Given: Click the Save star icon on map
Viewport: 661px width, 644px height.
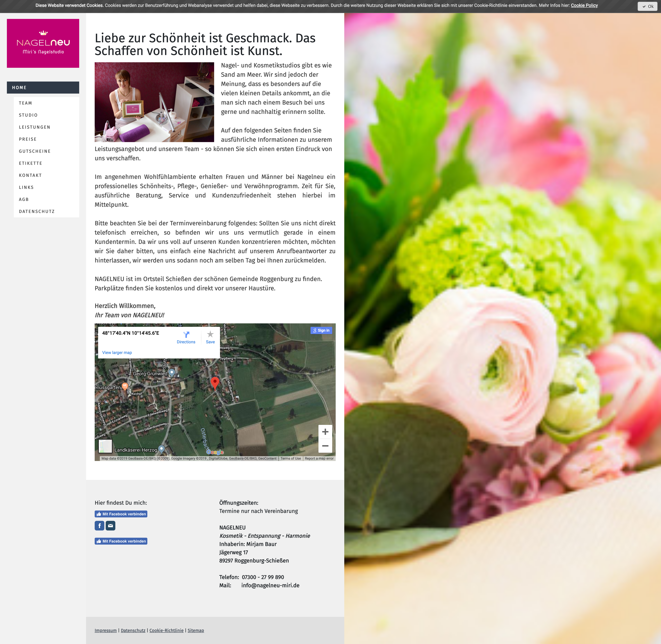Looking at the screenshot, I should [210, 335].
